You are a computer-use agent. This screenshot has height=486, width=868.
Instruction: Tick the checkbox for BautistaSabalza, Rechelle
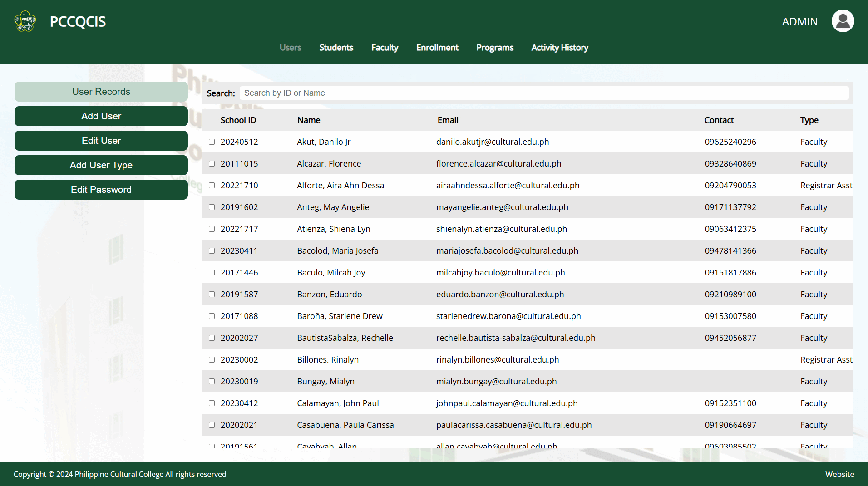(212, 338)
